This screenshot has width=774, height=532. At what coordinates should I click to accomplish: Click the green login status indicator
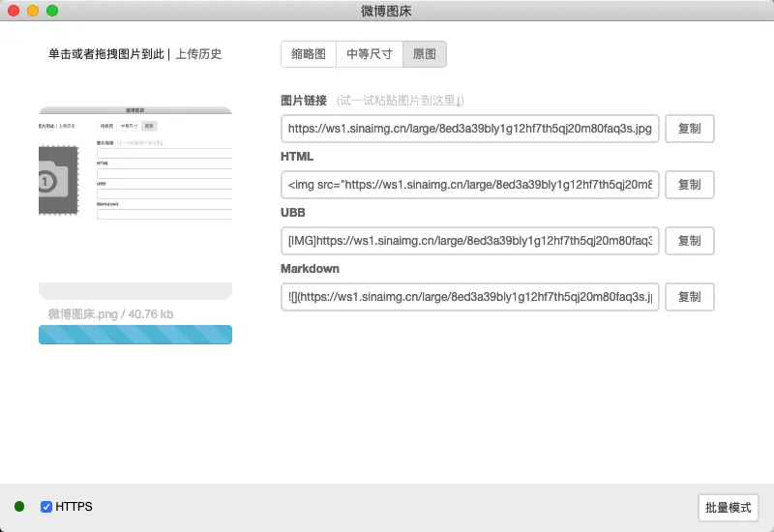(x=19, y=506)
